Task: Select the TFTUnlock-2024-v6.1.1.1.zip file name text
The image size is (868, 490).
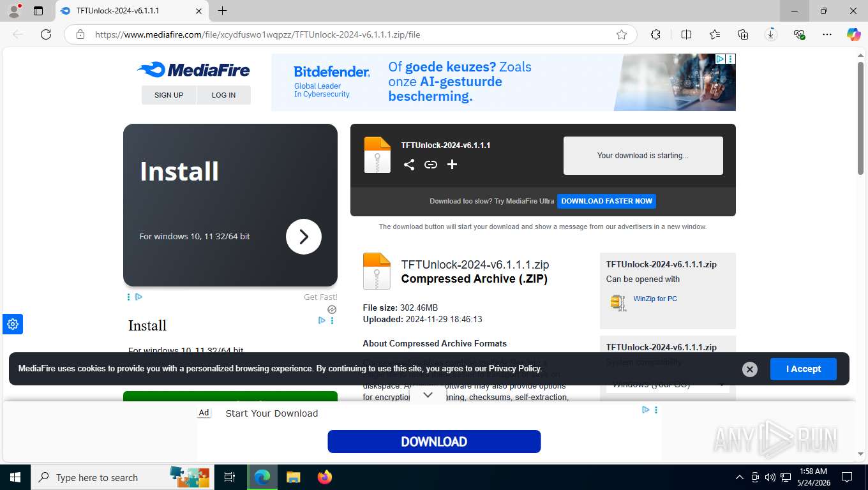Action: coord(475,265)
